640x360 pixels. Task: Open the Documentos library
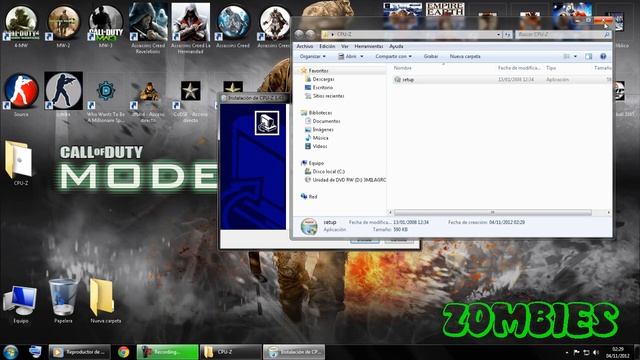pos(326,121)
